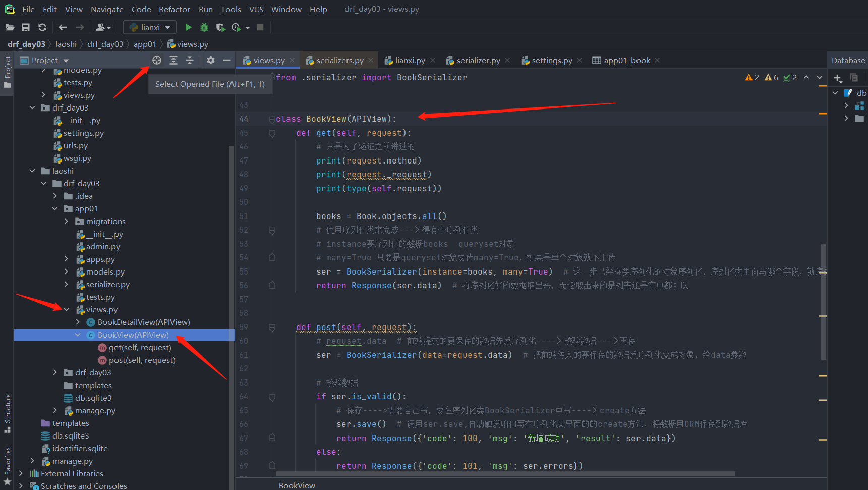Click the editor horizontal scrollbar
868x490 pixels.
pyautogui.click(x=506, y=474)
